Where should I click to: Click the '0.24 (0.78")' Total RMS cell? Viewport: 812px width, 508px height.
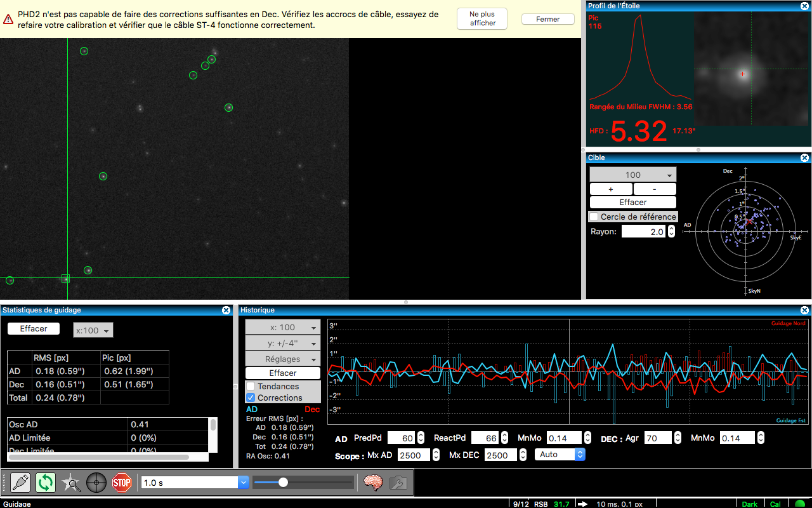coord(59,398)
